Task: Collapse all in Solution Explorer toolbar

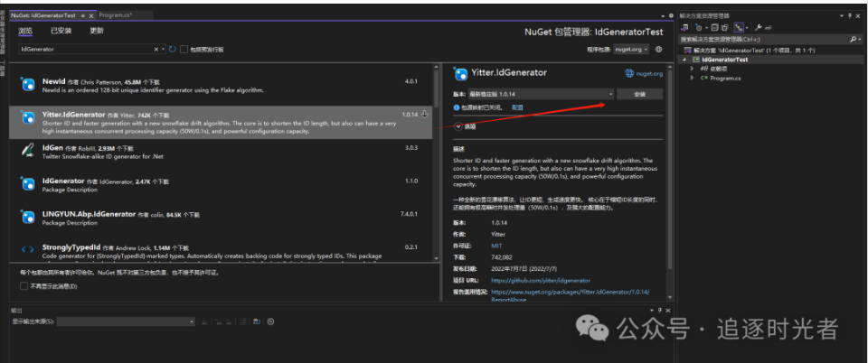Action: pos(714,27)
